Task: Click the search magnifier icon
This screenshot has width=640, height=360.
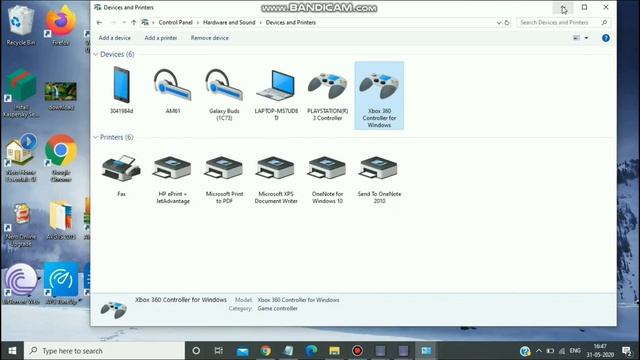Action: 604,22
